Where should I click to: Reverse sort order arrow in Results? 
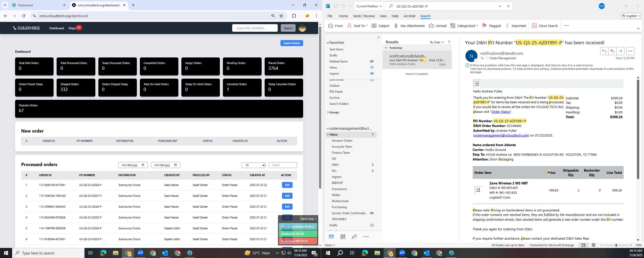tap(449, 42)
